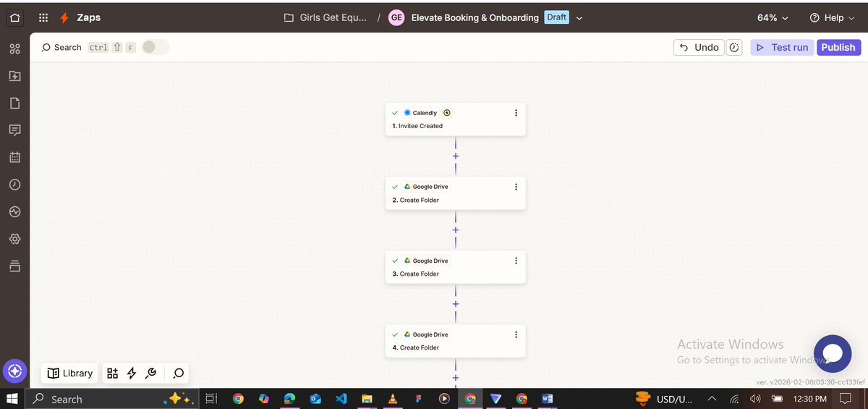Add a step after step 4 Create Folder
This screenshot has height=409, width=868.
(x=455, y=378)
